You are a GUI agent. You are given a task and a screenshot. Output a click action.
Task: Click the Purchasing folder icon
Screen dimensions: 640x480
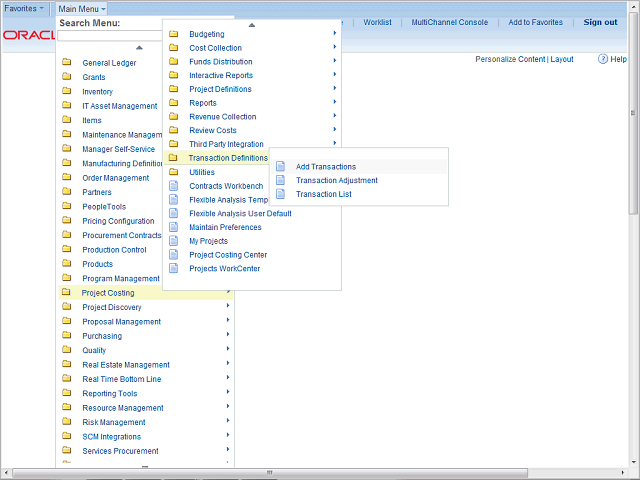click(67, 335)
